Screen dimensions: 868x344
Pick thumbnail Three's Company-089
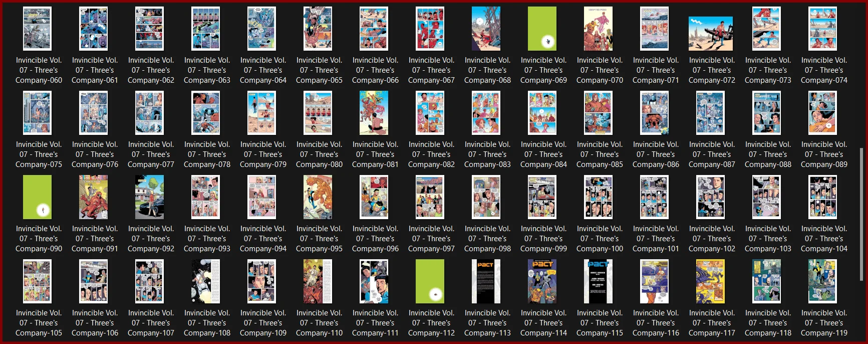click(822, 113)
